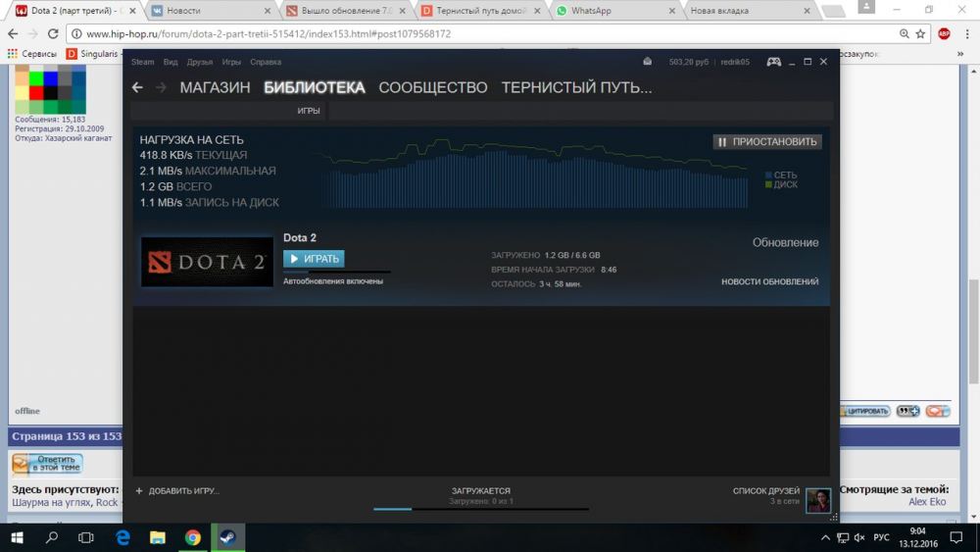Switch РУС keyboard language indicator
Screen dimensions: 980x552
tap(881, 537)
